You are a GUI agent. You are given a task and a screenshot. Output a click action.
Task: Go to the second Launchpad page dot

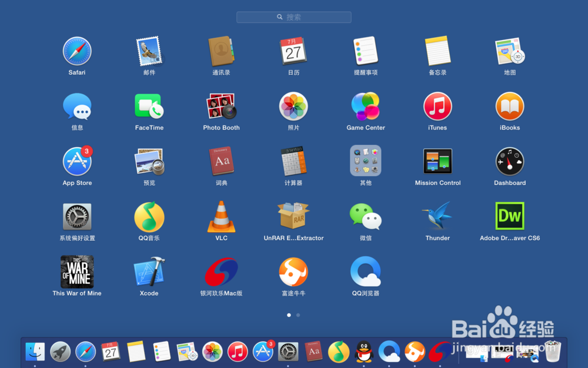298,315
